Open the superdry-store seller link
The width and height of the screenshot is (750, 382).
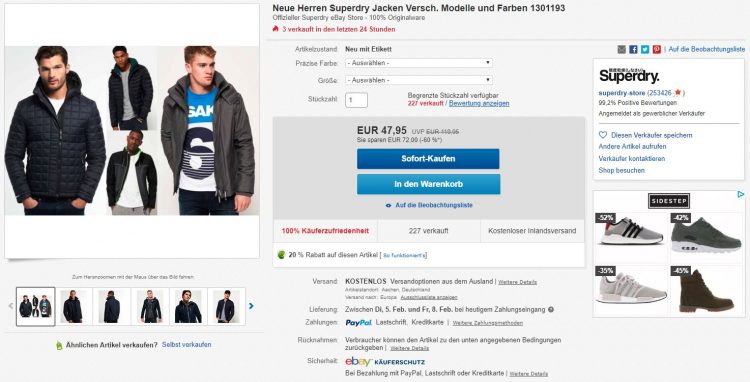click(x=622, y=93)
